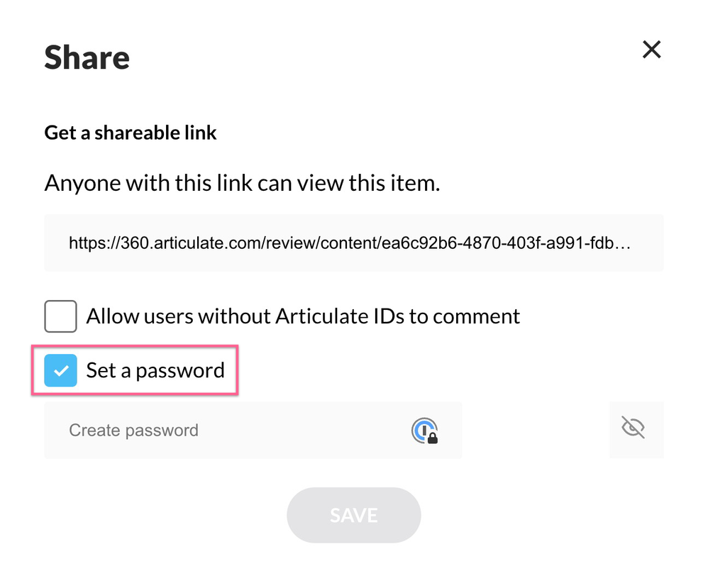Click the "Share" dialog title
This screenshot has height=588, width=708.
tap(87, 57)
